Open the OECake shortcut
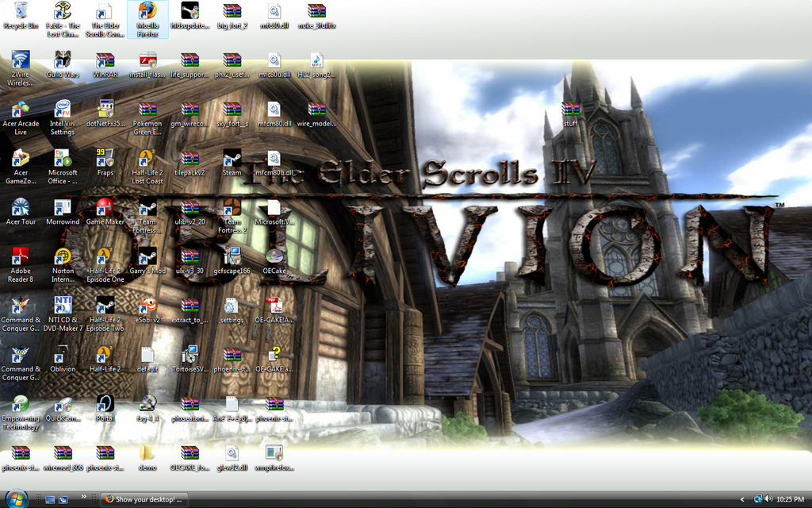 click(274, 261)
